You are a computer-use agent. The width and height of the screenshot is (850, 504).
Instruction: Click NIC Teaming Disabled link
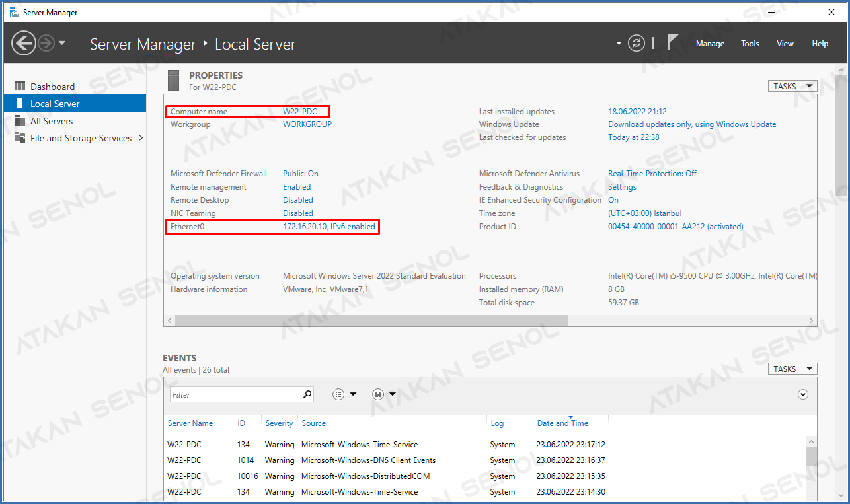click(x=298, y=213)
